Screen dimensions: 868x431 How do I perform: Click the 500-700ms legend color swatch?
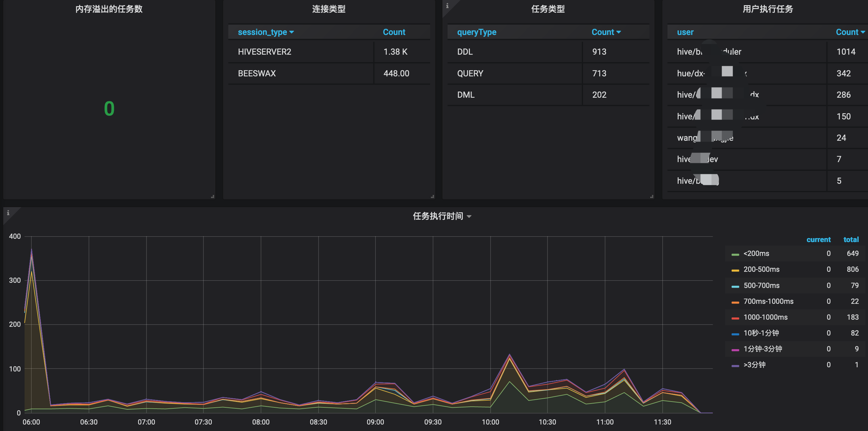point(735,286)
